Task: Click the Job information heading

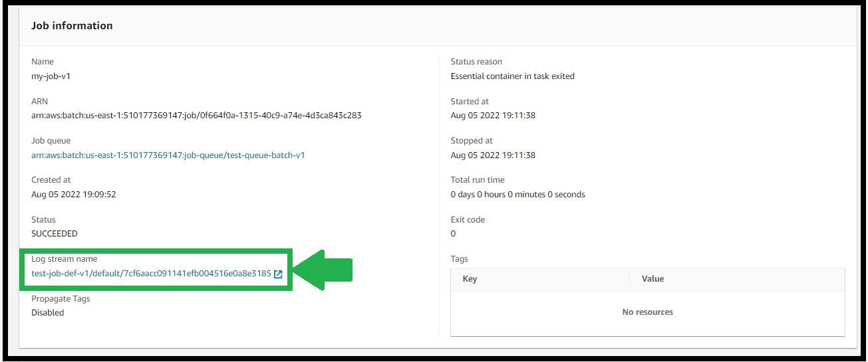Action: click(72, 26)
